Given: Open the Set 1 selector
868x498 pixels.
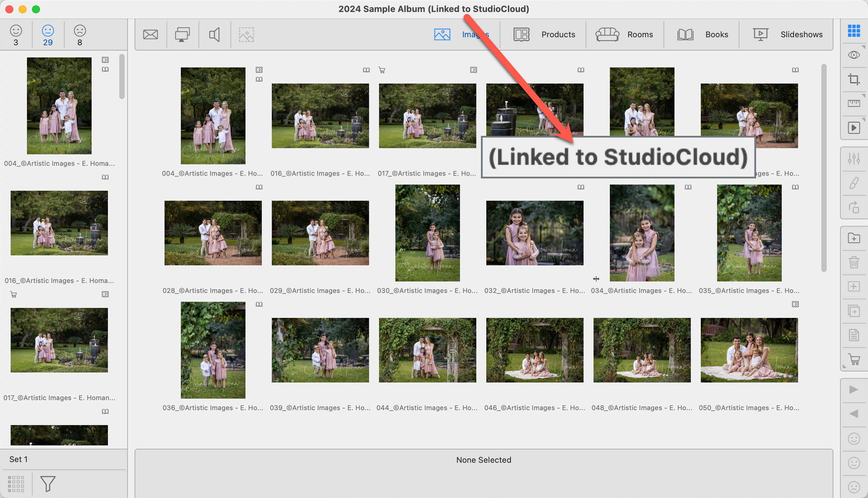Looking at the screenshot, I should 18,459.
